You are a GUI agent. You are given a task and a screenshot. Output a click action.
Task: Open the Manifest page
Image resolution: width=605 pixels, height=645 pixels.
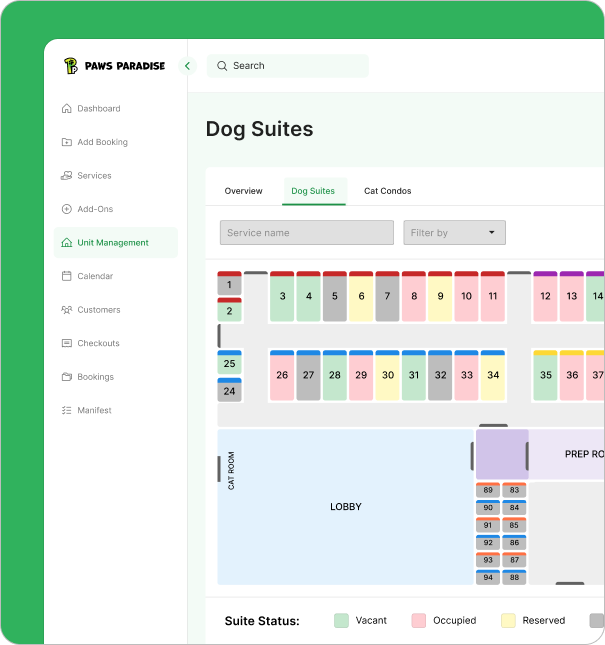[94, 410]
